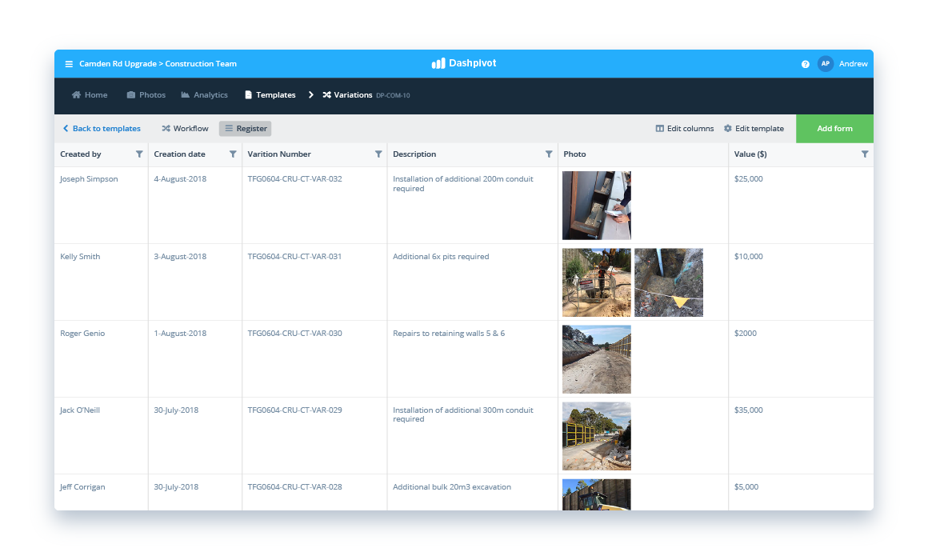Filter the Creation date column

233,154
